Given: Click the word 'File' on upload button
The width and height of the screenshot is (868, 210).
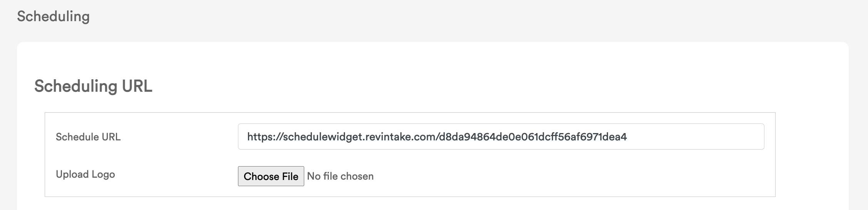Looking at the screenshot, I should (x=290, y=177).
